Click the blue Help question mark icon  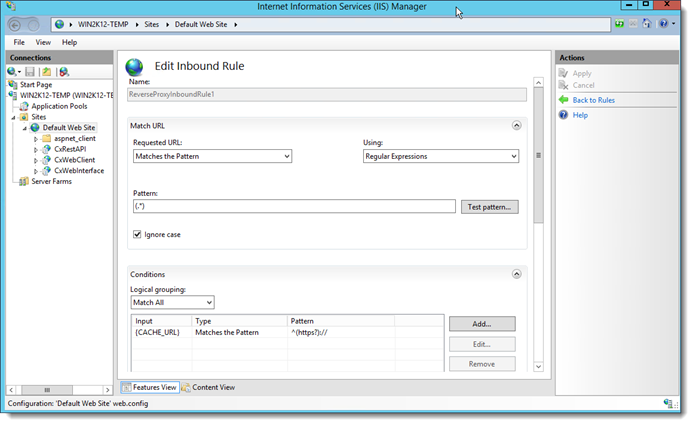click(563, 115)
